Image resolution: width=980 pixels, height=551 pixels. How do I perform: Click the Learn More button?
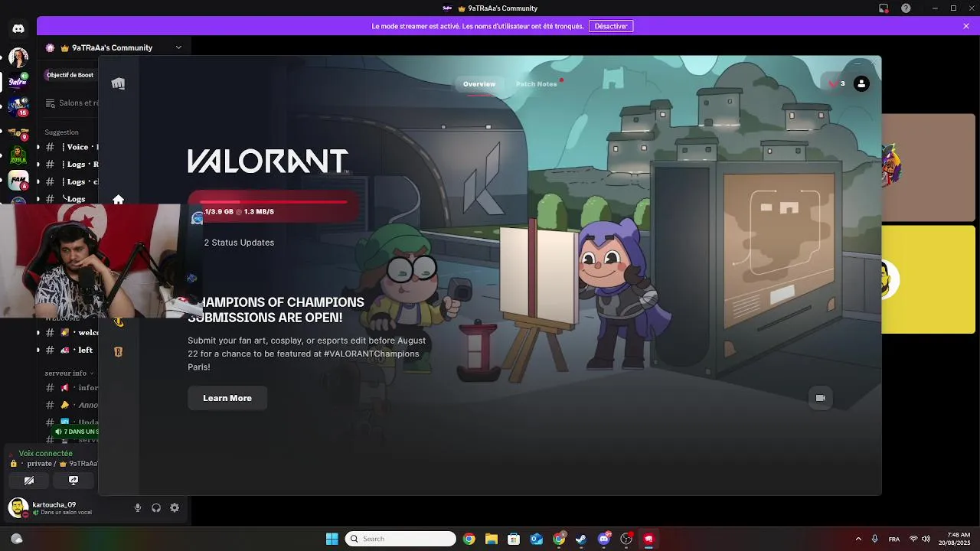tap(227, 398)
